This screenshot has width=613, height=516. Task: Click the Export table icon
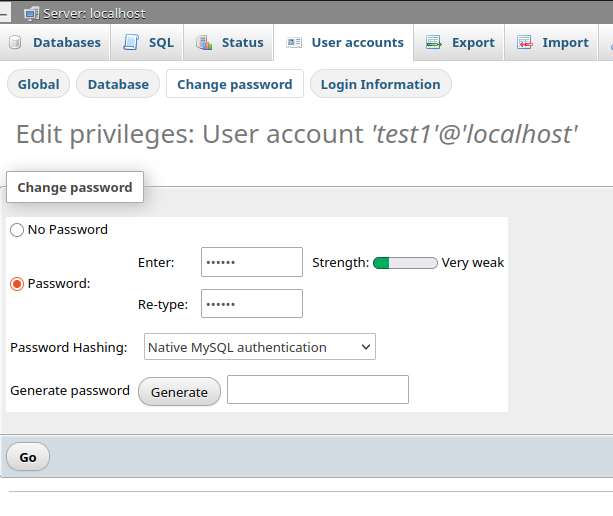pos(434,42)
